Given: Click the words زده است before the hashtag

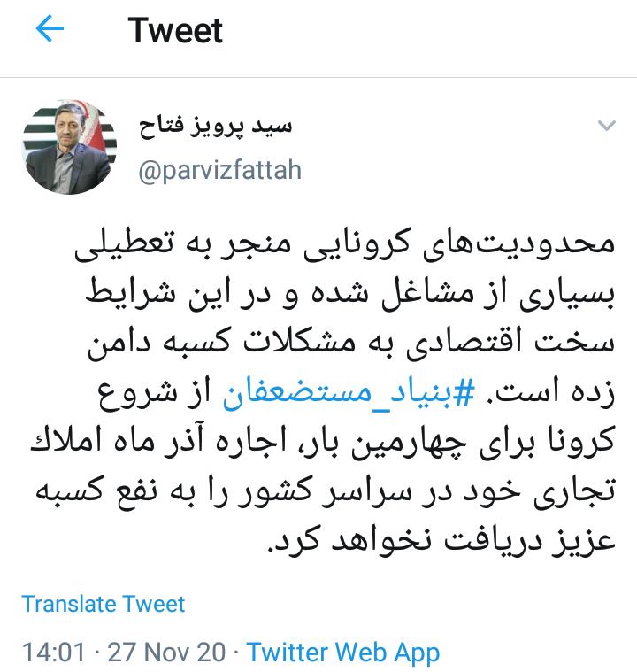Looking at the screenshot, I should click(551, 393).
